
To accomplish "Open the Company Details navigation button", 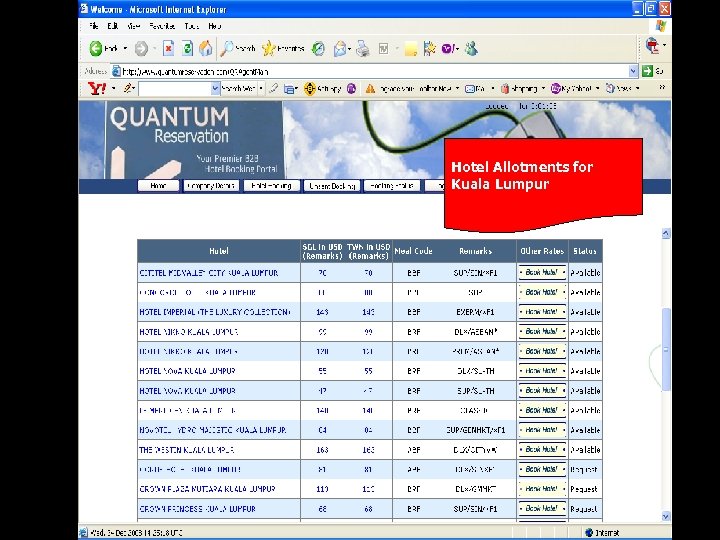I will pyautogui.click(x=211, y=186).
